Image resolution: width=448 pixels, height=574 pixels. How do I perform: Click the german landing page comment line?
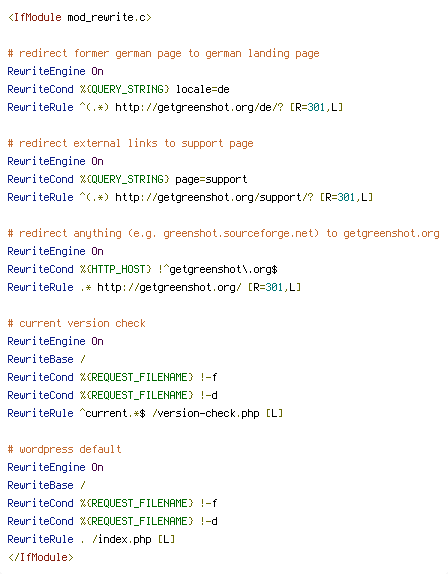(164, 53)
